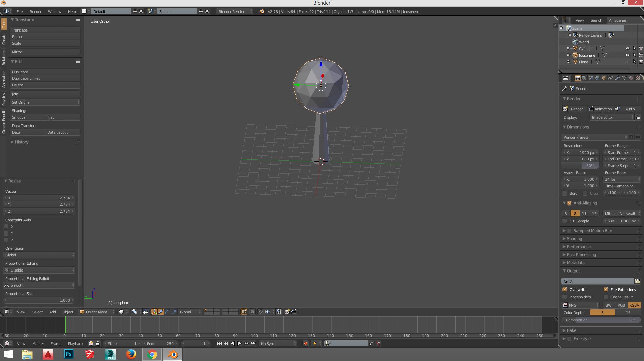Open the World properties tab (globe icon)

pos(597,78)
